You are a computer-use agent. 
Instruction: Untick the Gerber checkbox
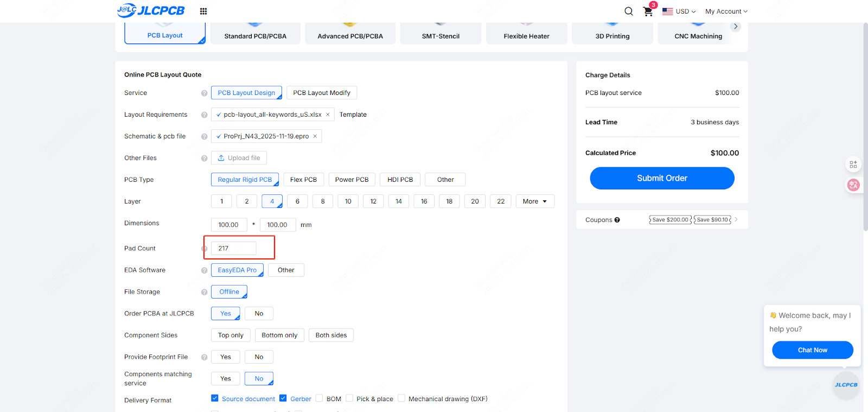tap(283, 398)
